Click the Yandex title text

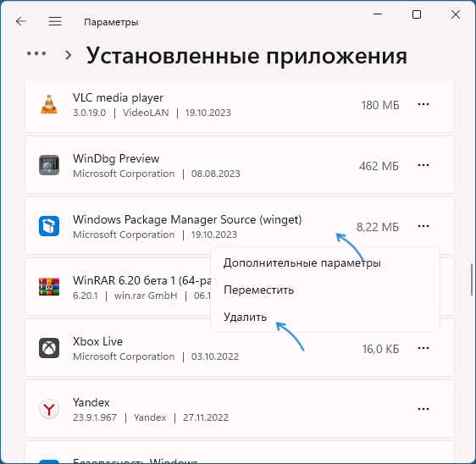pyautogui.click(x=91, y=403)
